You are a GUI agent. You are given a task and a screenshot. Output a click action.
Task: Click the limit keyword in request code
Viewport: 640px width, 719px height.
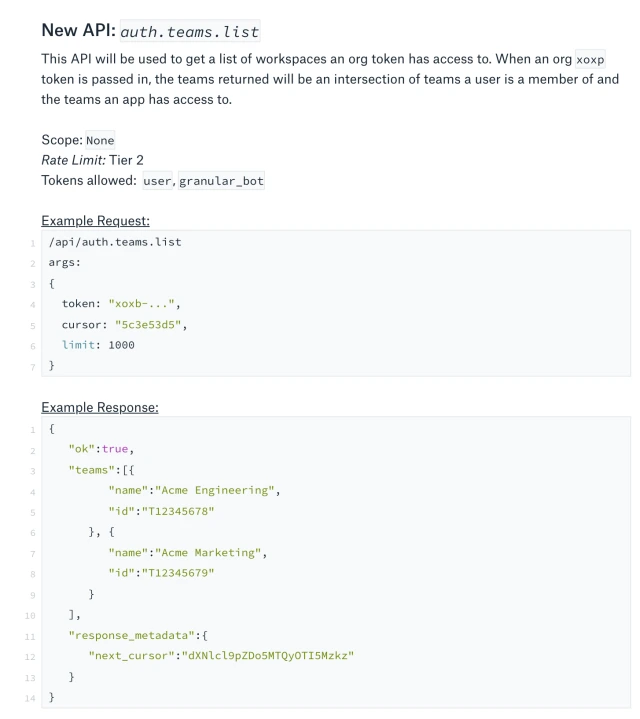78,345
